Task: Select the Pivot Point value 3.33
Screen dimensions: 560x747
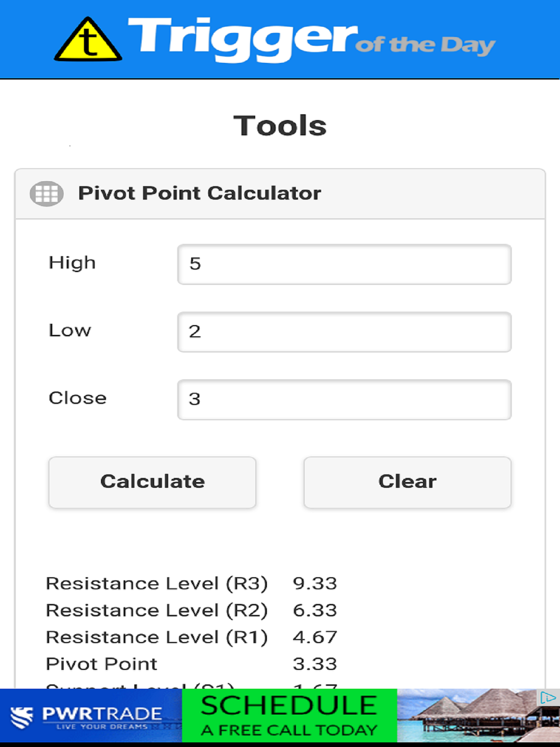Action: pos(315,664)
